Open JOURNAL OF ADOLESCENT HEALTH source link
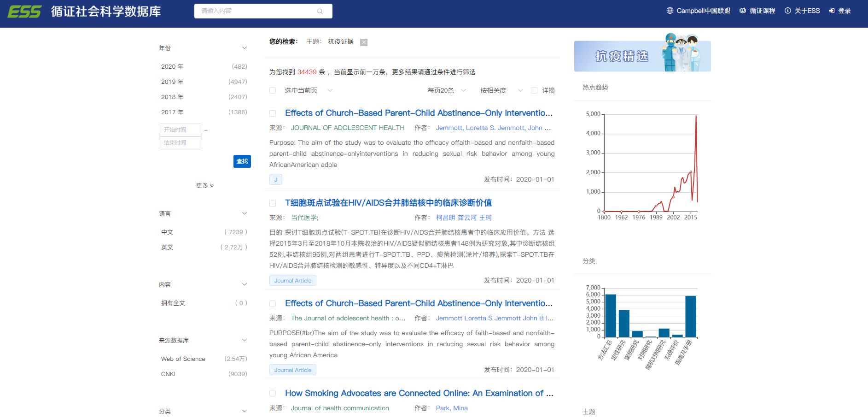868x419 pixels. [348, 128]
